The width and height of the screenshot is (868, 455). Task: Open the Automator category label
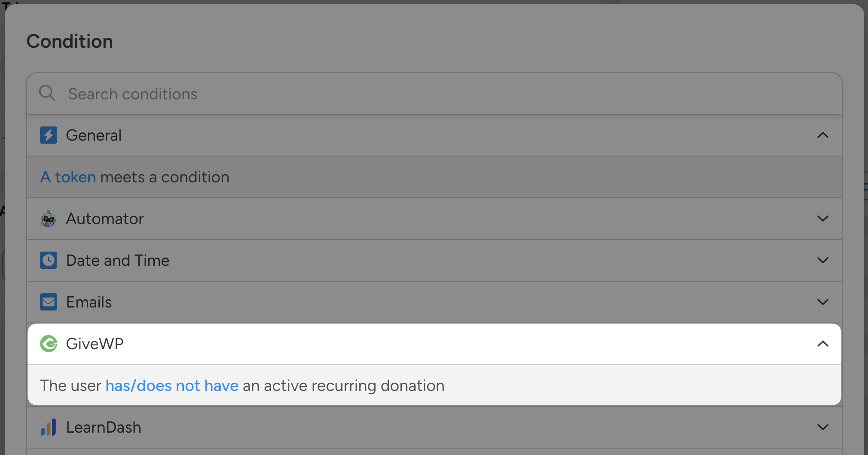105,219
